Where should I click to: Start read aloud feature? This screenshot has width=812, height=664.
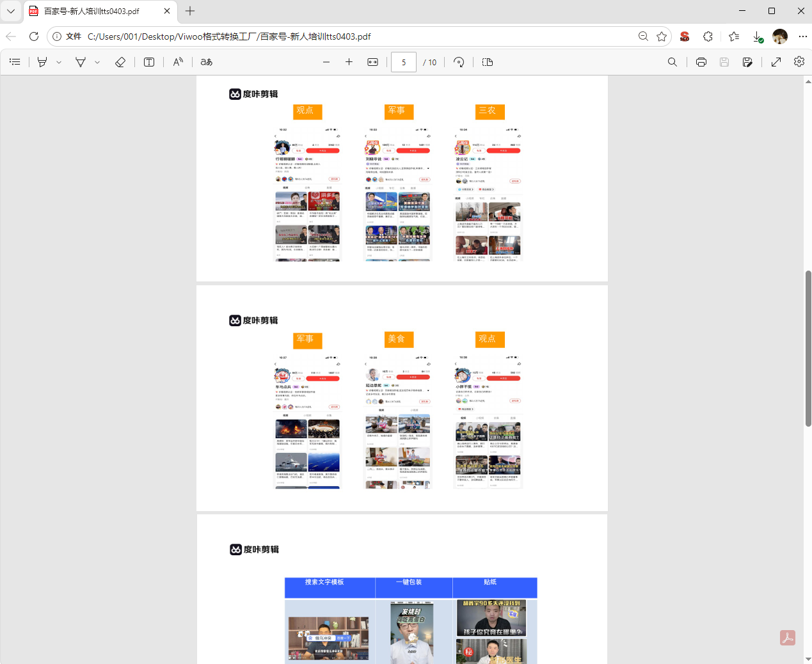tap(178, 62)
